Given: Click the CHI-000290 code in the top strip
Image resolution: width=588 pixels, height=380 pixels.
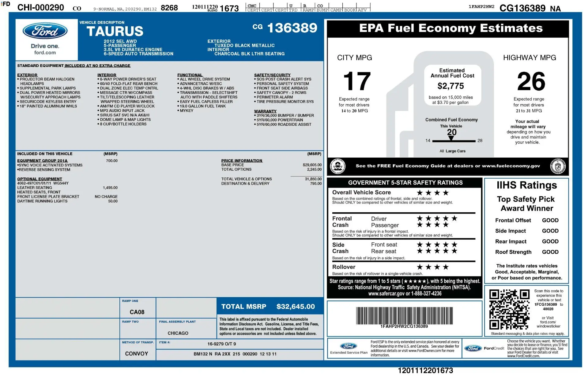Looking at the screenshot, I should (x=41, y=8).
